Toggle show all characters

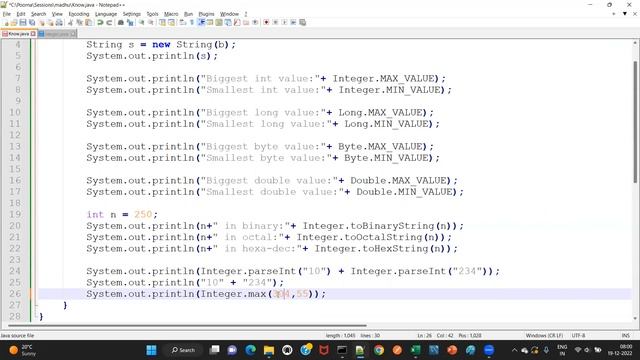191,22
